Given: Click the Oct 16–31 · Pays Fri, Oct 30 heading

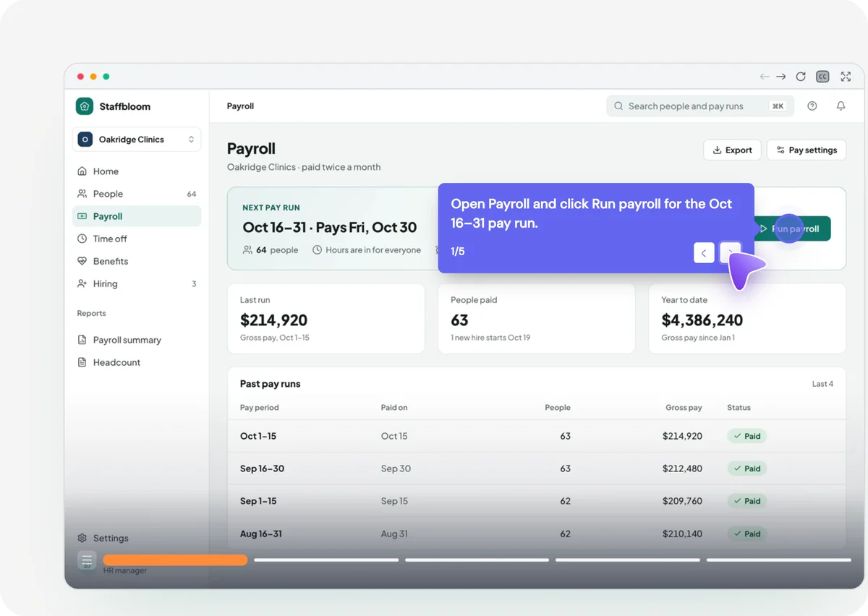Looking at the screenshot, I should tap(330, 227).
